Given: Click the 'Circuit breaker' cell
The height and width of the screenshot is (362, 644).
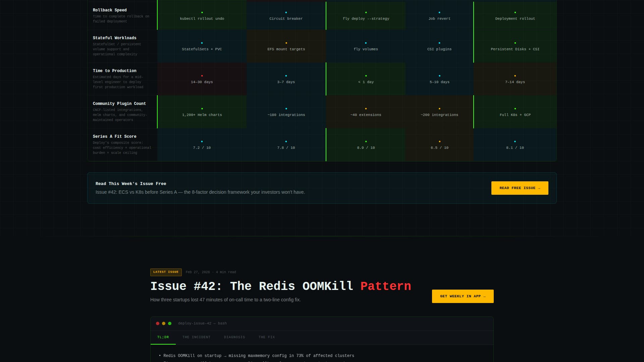Looking at the screenshot, I should pyautogui.click(x=286, y=15).
